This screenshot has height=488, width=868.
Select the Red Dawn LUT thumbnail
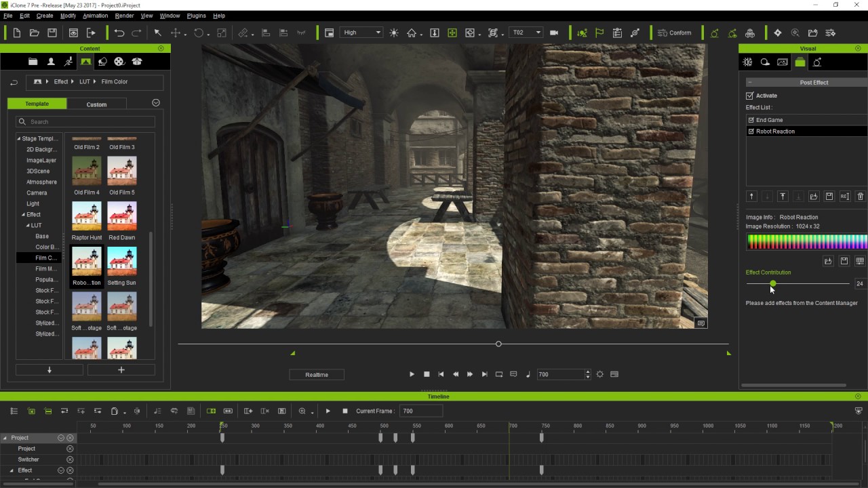[121, 216]
